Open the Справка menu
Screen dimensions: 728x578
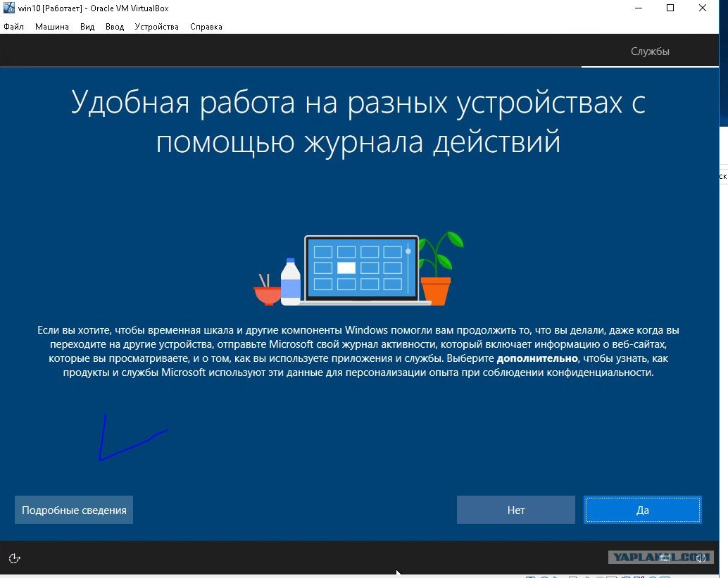(206, 27)
